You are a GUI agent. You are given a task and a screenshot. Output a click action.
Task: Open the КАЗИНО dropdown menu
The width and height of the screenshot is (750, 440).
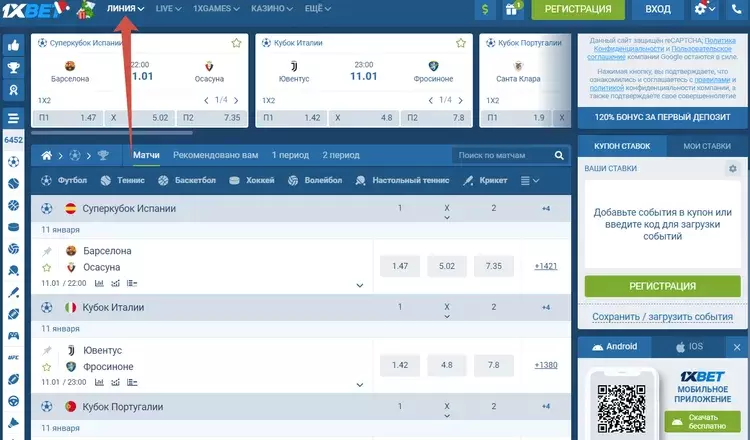pyautogui.click(x=272, y=9)
